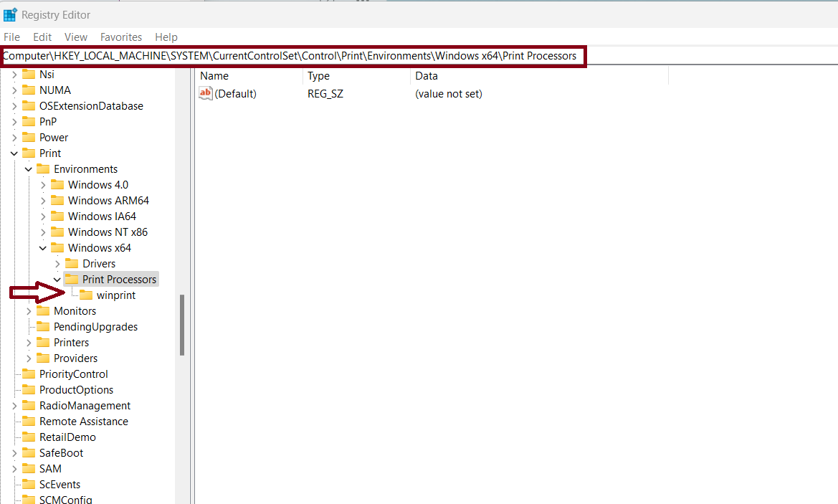Screen dimensions: 838x504
Task: Select the OSExtensionDatabase folder icon
Action: coord(29,106)
